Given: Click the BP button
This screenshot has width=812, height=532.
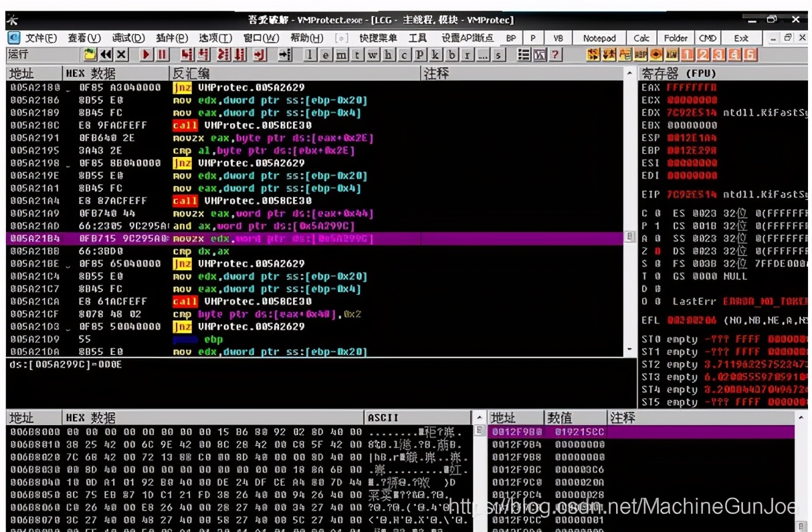Looking at the screenshot, I should pos(511,38).
